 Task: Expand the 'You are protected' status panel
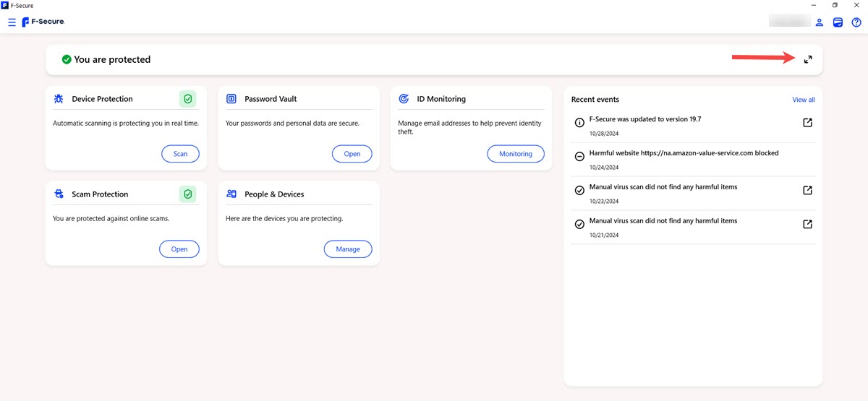coord(808,59)
